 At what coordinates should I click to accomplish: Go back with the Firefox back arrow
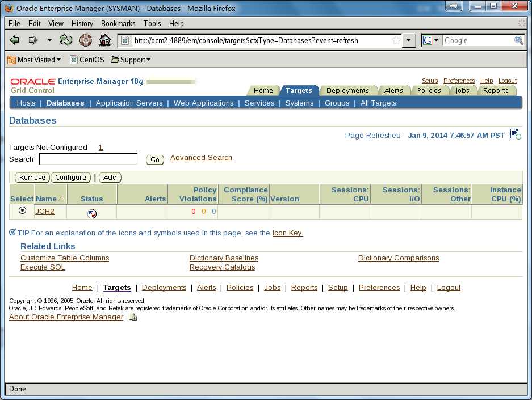(14, 40)
